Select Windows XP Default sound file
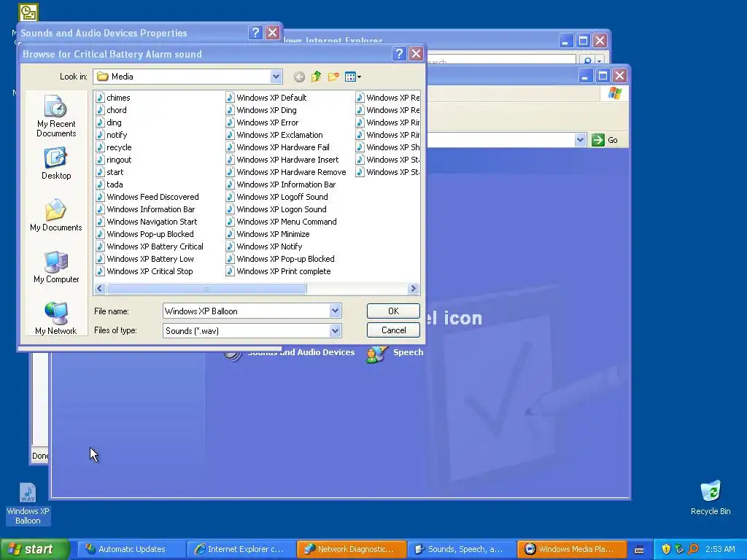The image size is (747, 560). point(266,98)
